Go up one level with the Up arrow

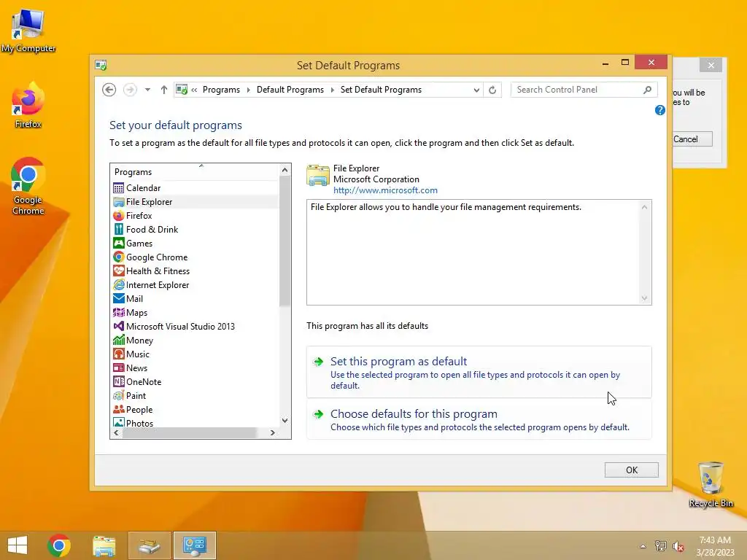point(164,90)
